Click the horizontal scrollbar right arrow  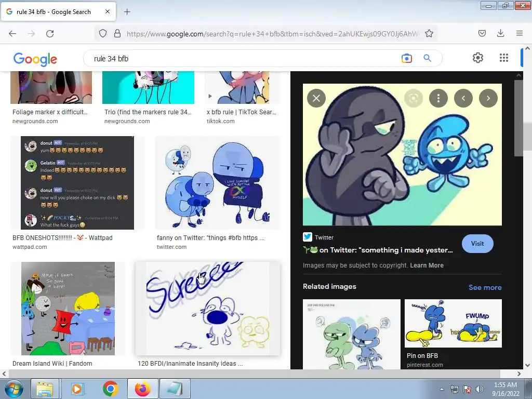tap(519, 374)
